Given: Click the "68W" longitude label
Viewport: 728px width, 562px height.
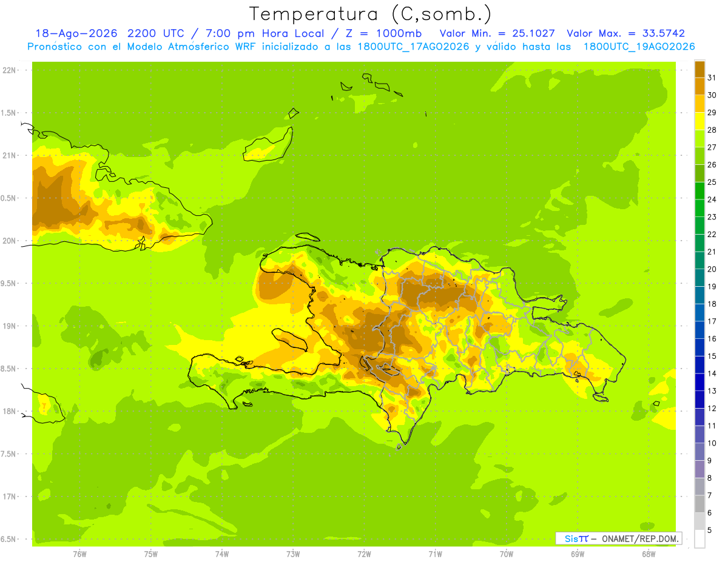Looking at the screenshot, I should click(x=648, y=554).
